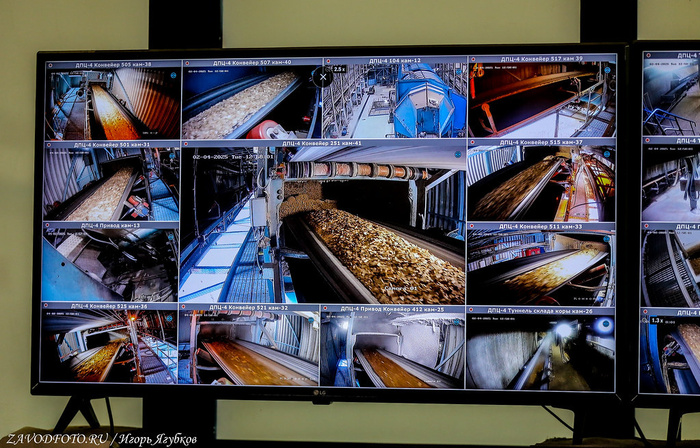This screenshot has width=700, height=448.
Task: Click title 'ДПЦ-4 Конвейер 525 кам-36'
Action: (109, 306)
